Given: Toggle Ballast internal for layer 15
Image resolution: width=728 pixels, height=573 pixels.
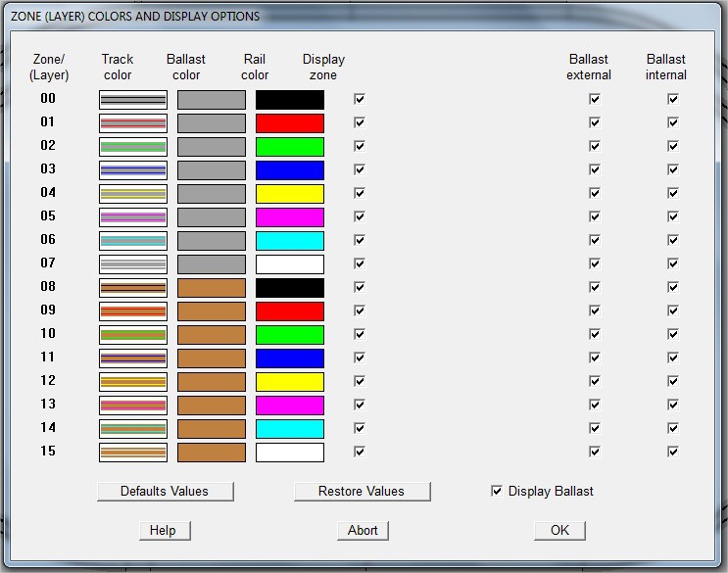Looking at the screenshot, I should tap(673, 452).
